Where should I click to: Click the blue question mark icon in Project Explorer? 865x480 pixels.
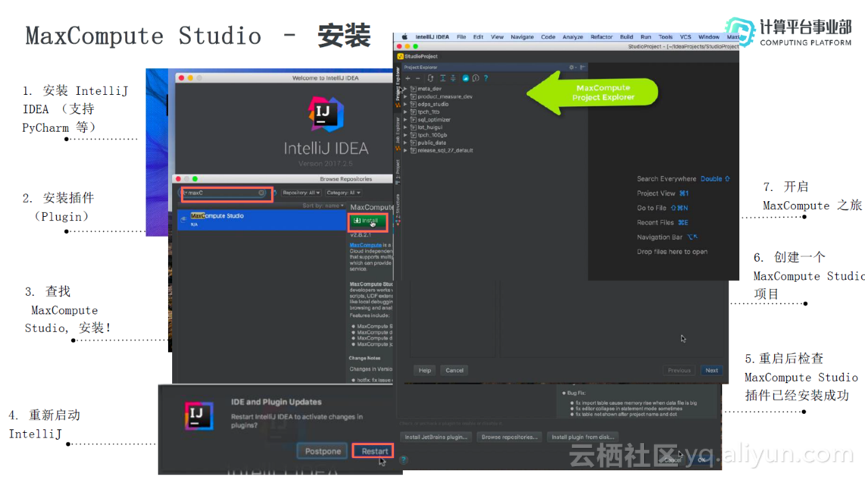coord(486,78)
